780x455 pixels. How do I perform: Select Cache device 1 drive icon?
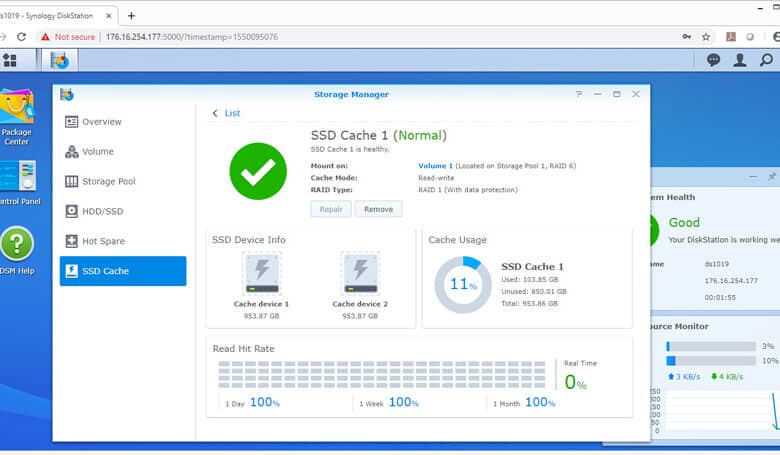coord(262,273)
